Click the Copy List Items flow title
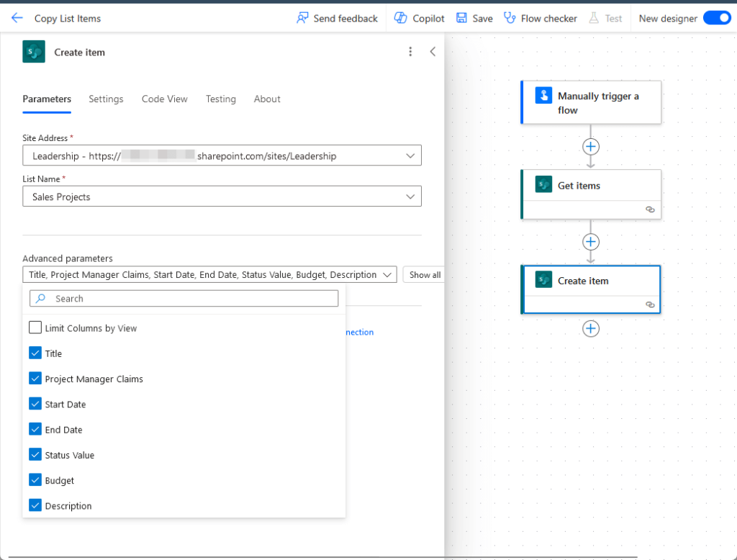The image size is (737, 560). (68, 18)
